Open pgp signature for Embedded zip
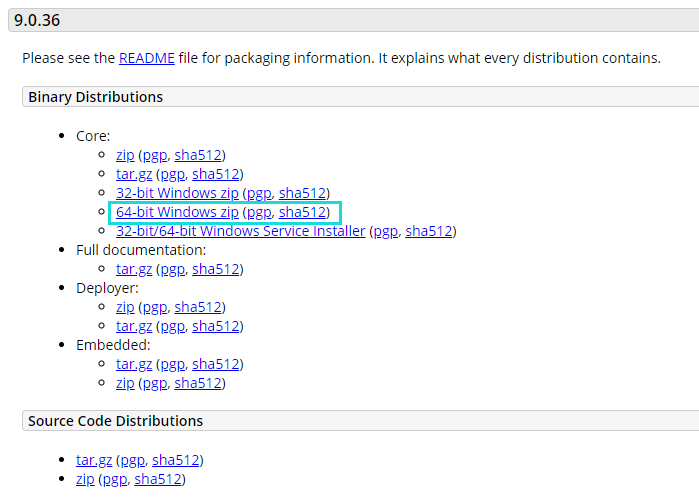 (x=155, y=384)
